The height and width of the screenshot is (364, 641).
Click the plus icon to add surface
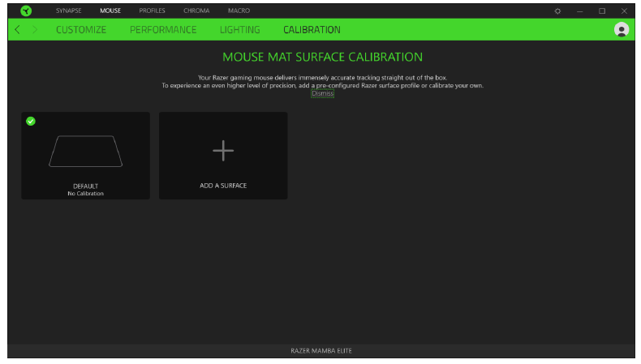223,151
